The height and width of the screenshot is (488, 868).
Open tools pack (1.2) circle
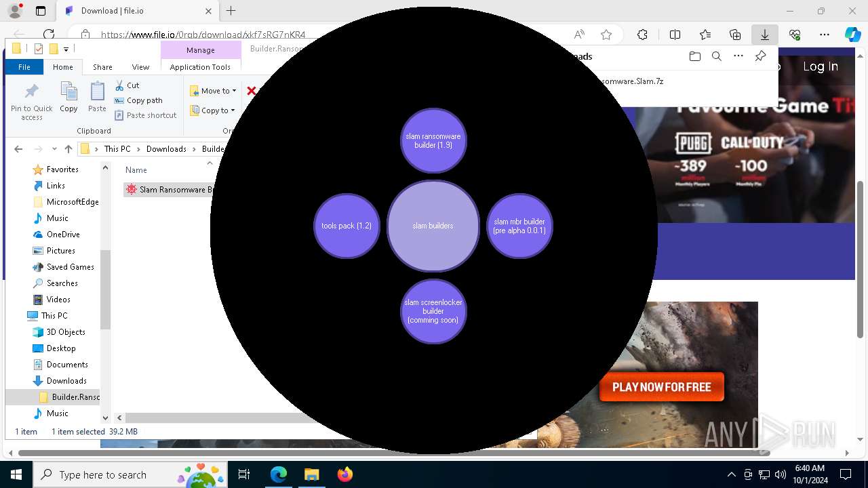(347, 226)
